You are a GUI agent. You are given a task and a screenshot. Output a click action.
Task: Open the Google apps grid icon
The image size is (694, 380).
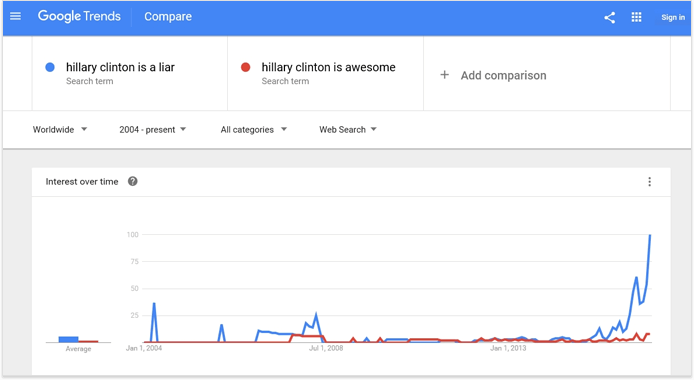(x=636, y=17)
